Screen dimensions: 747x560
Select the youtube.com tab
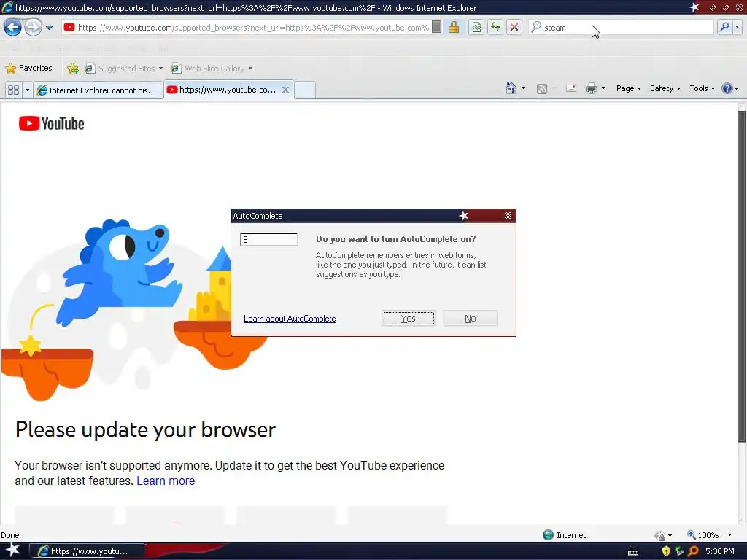pyautogui.click(x=222, y=90)
